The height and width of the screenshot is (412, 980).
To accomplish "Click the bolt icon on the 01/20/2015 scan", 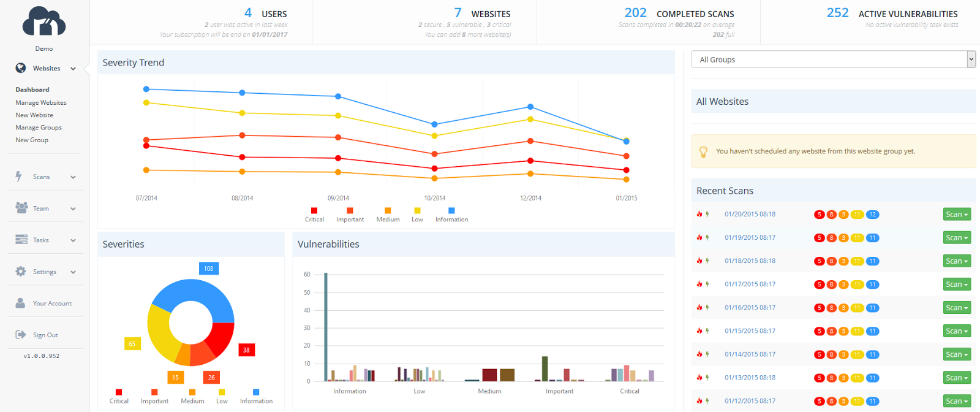I will click(x=707, y=214).
